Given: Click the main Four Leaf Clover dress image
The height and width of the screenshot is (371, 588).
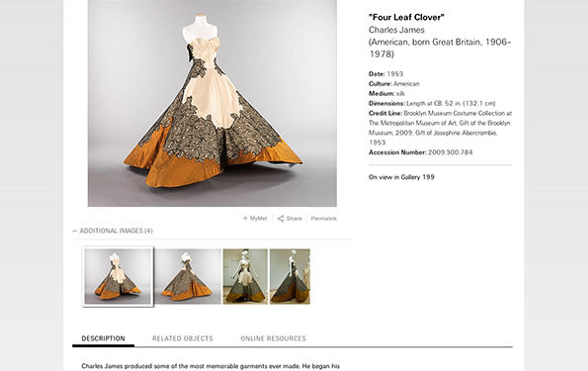Looking at the screenshot, I should 212,103.
